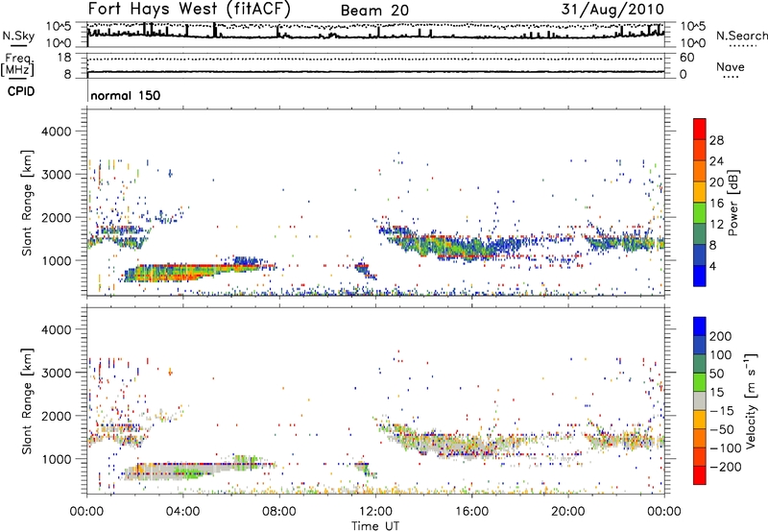768x532 pixels.
Task: Select the '28' label on Power color bar
Action: click(x=716, y=140)
